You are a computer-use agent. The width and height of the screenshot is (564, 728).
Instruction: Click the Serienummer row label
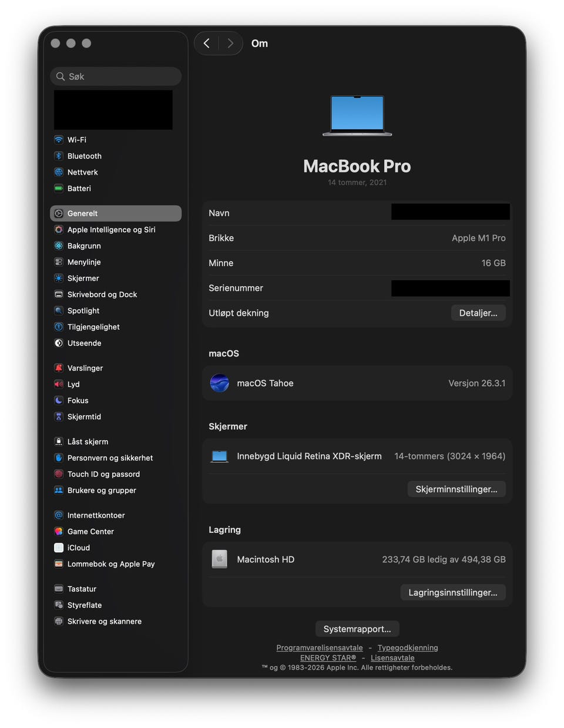pyautogui.click(x=236, y=288)
